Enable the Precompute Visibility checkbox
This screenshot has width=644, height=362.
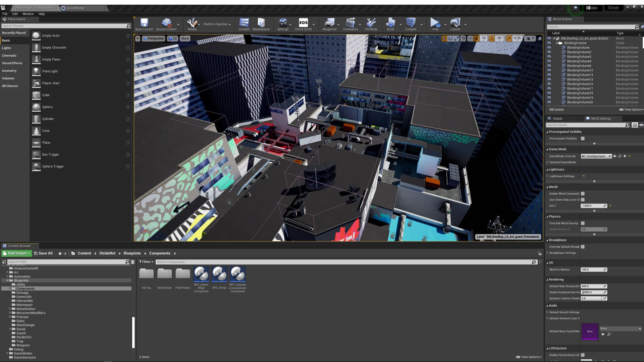[x=583, y=138]
